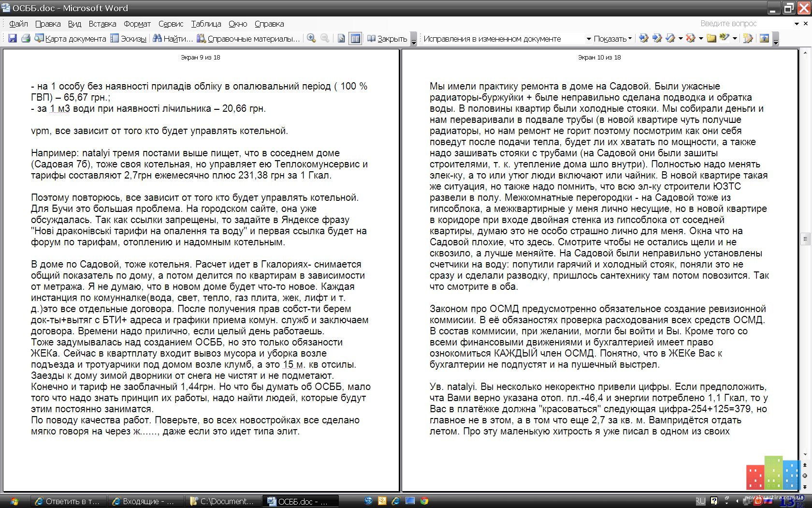The height and width of the screenshot is (508, 812).
Task: Open the Справка menu
Action: point(269,24)
